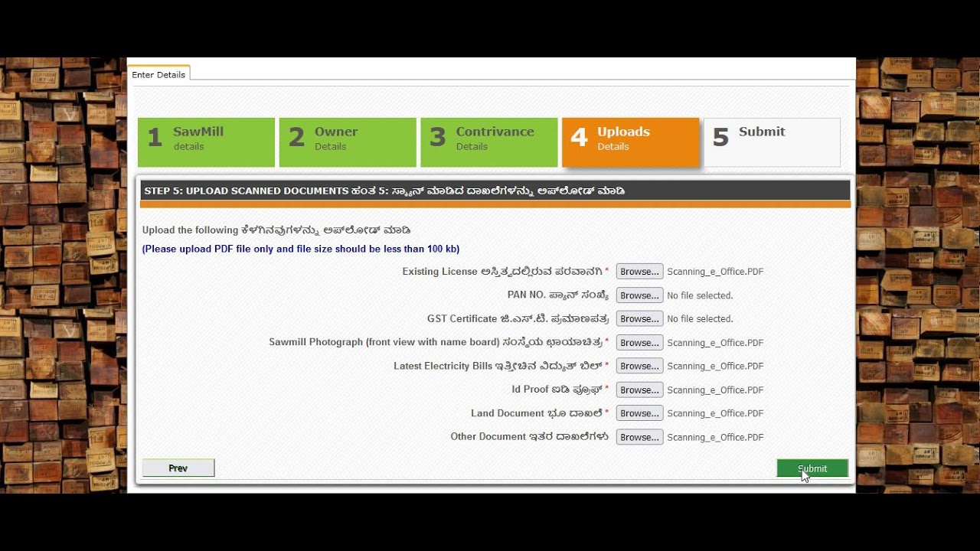Select step 4 Uploads Details
The height and width of the screenshot is (551, 980).
pos(630,142)
